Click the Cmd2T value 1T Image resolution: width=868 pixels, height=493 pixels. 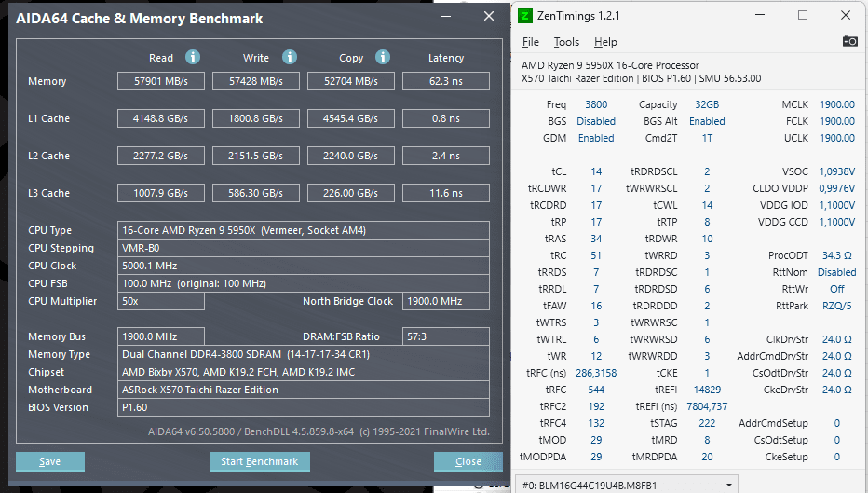click(x=707, y=138)
